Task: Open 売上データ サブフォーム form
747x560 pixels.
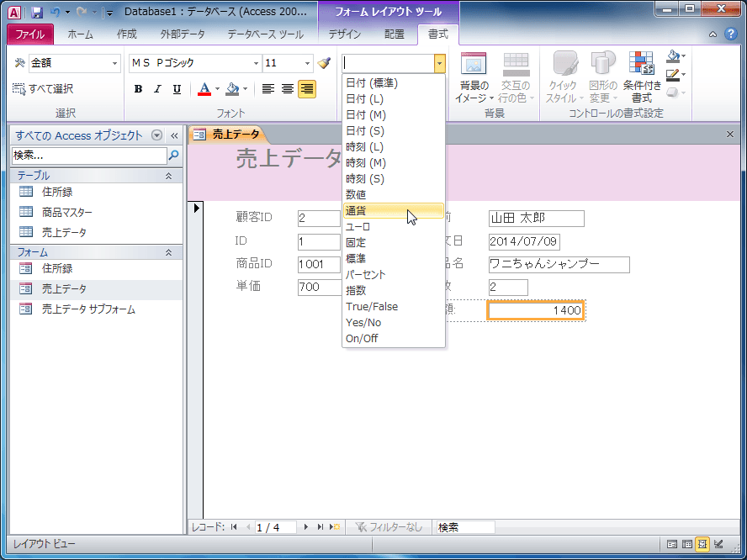Action: [96, 309]
